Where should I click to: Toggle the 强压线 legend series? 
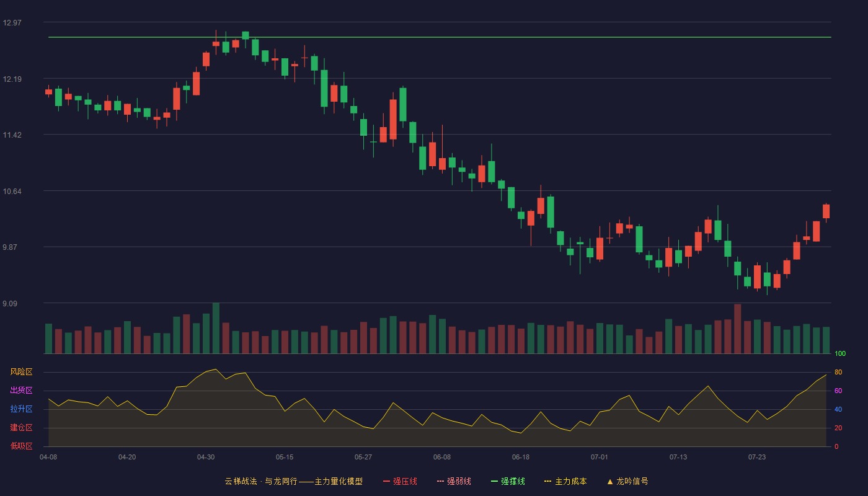[x=400, y=481]
